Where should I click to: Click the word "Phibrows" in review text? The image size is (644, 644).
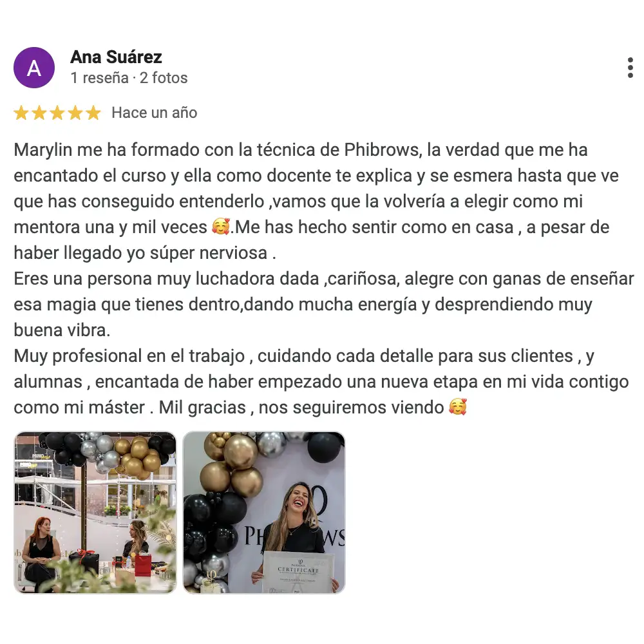click(x=383, y=150)
